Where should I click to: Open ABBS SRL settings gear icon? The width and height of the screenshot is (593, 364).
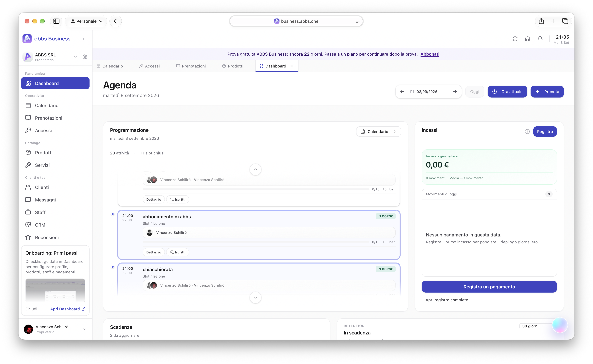pyautogui.click(x=85, y=57)
